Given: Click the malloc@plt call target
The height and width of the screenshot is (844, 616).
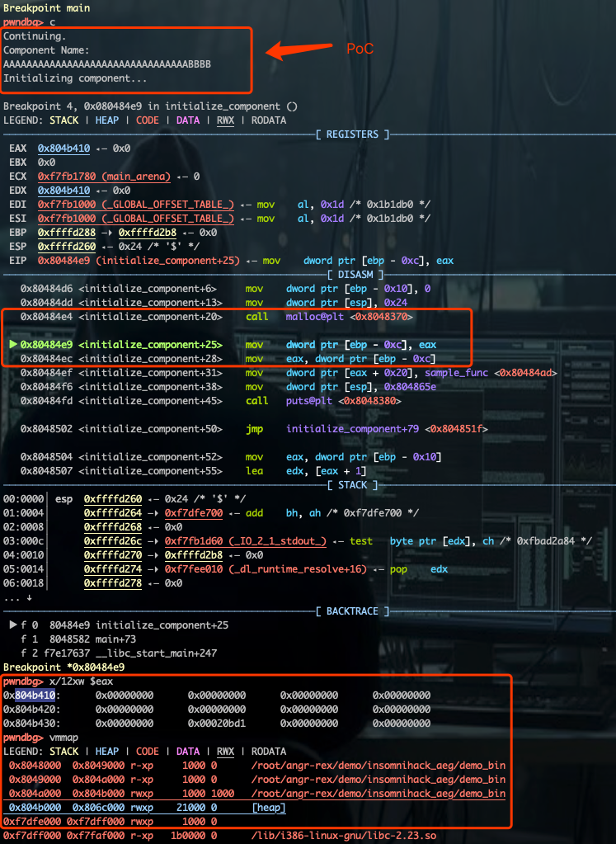Looking at the screenshot, I should [314, 317].
